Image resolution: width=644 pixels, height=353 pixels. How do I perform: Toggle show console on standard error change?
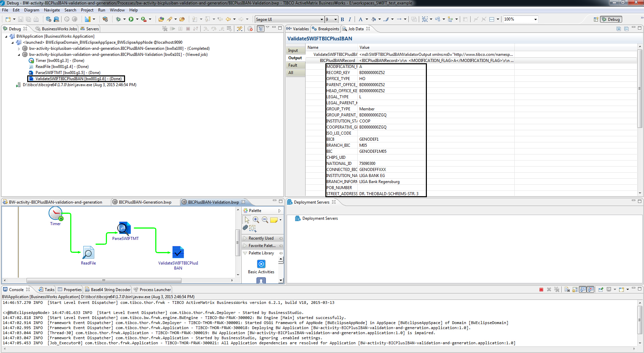tap(591, 289)
